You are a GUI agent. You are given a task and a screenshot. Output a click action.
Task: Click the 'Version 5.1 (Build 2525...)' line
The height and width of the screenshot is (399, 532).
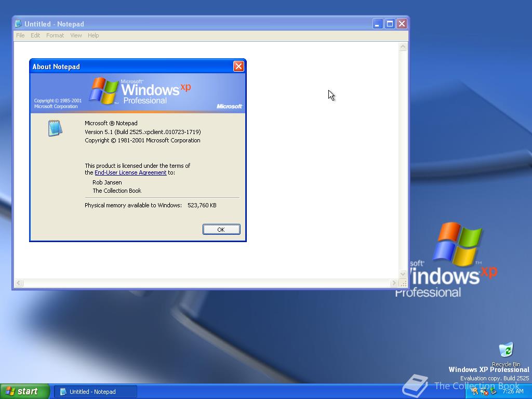[x=142, y=132]
